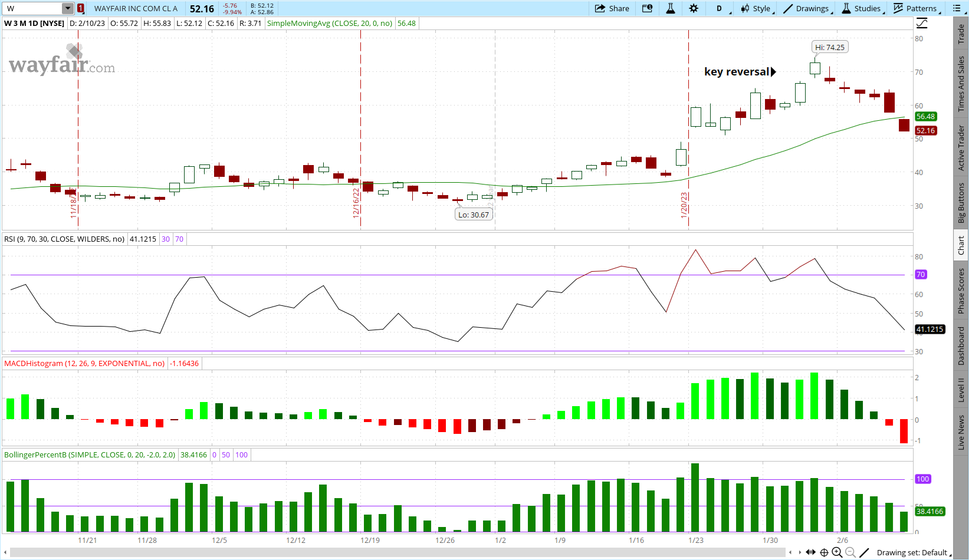The image size is (969, 560).
Task: Click the WAYFAIR INC COM CL A name
Action: 136,8
